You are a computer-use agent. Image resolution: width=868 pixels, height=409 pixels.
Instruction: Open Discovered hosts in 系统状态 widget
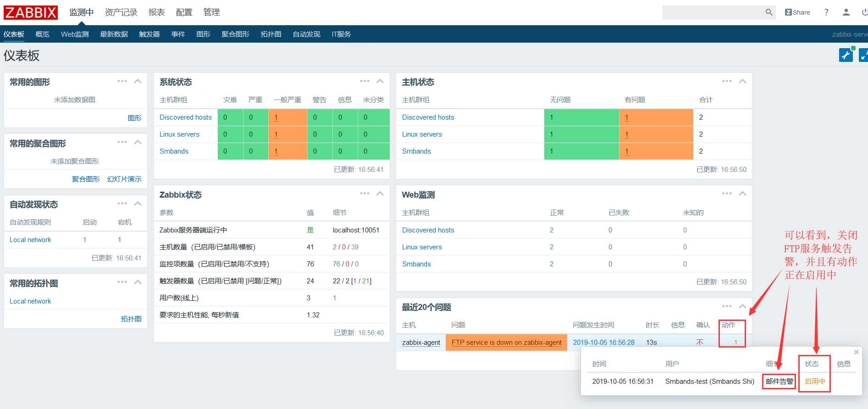click(186, 117)
